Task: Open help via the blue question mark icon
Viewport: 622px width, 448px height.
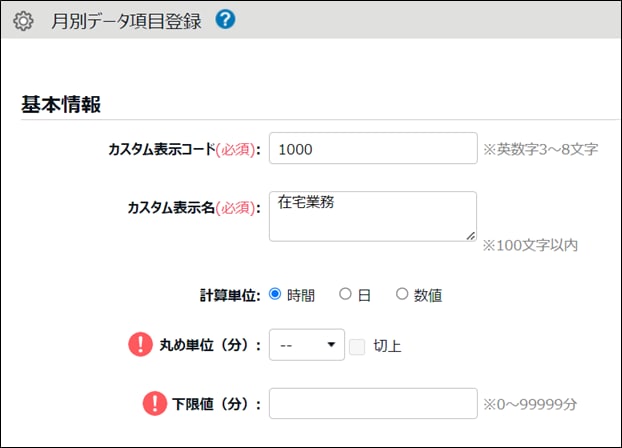Action: 225,20
